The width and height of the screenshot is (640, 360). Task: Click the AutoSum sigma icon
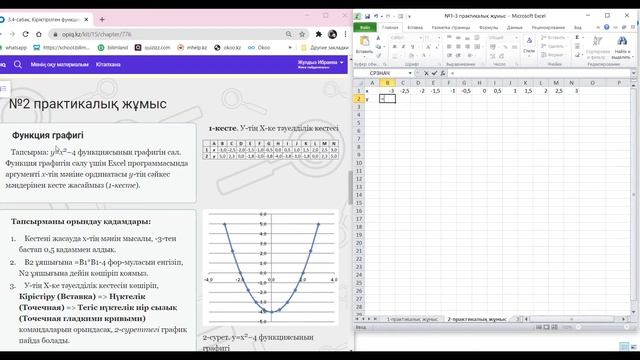coord(578,38)
